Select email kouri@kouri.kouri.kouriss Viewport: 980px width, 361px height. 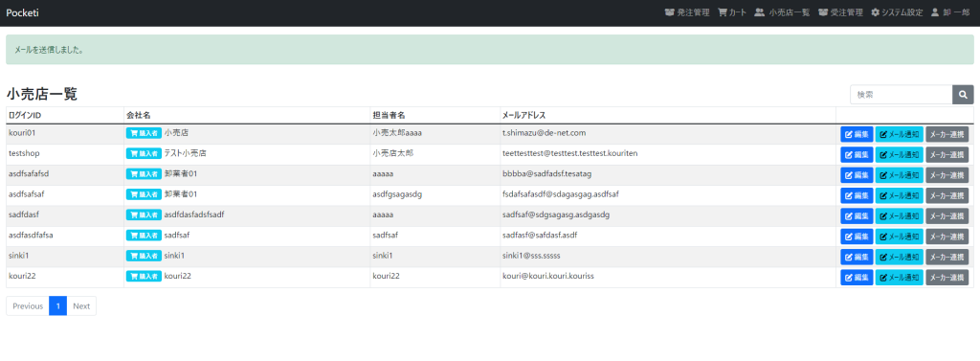pyautogui.click(x=548, y=276)
